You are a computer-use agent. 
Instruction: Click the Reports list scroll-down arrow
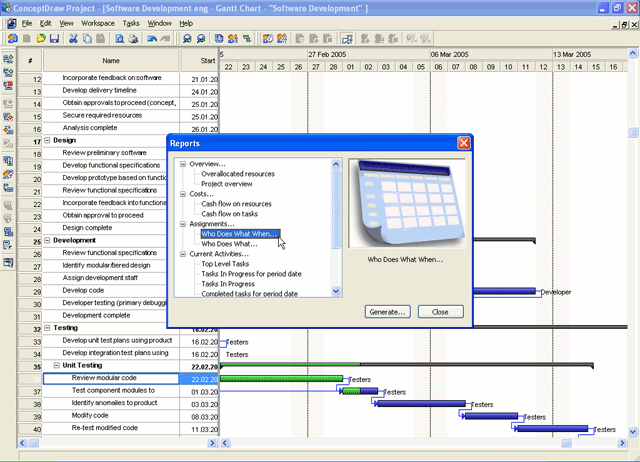pyautogui.click(x=336, y=291)
